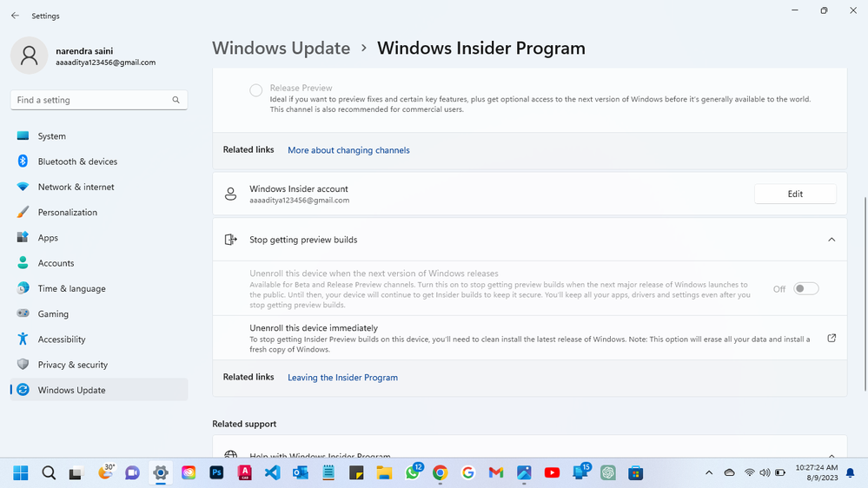The width and height of the screenshot is (868, 488).
Task: Go back using the arrow in Settings title bar
Action: pos(15,16)
